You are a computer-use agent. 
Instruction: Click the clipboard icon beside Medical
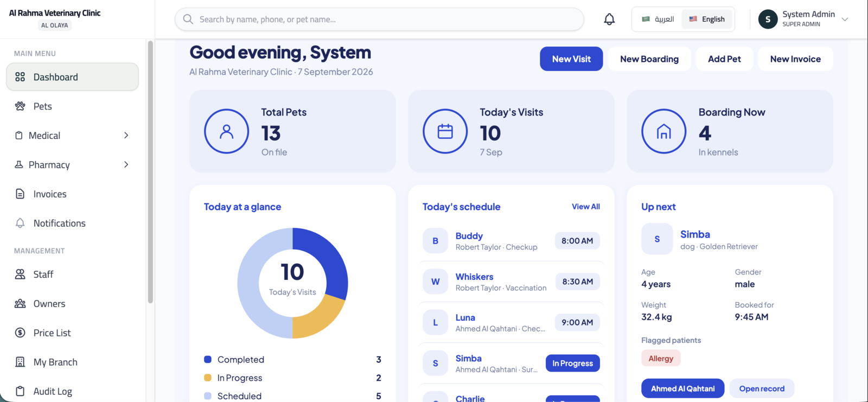[x=19, y=136]
